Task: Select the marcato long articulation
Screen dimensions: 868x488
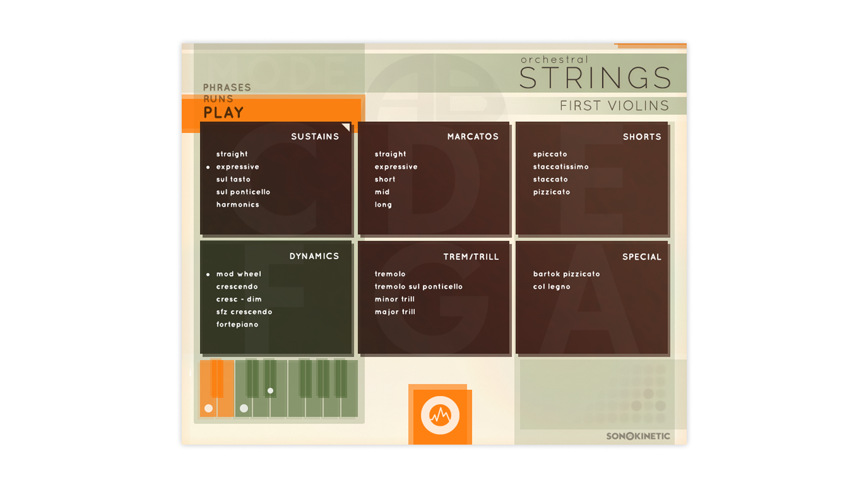Action: click(x=383, y=205)
